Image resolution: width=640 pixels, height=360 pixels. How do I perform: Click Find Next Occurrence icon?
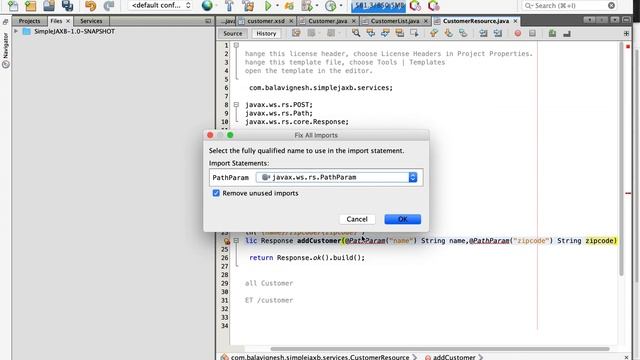tap(385, 33)
